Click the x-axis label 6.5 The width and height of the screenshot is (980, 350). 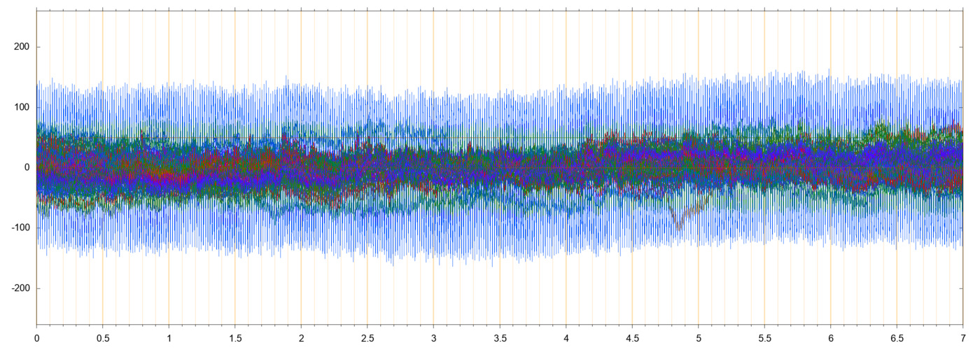click(x=897, y=337)
